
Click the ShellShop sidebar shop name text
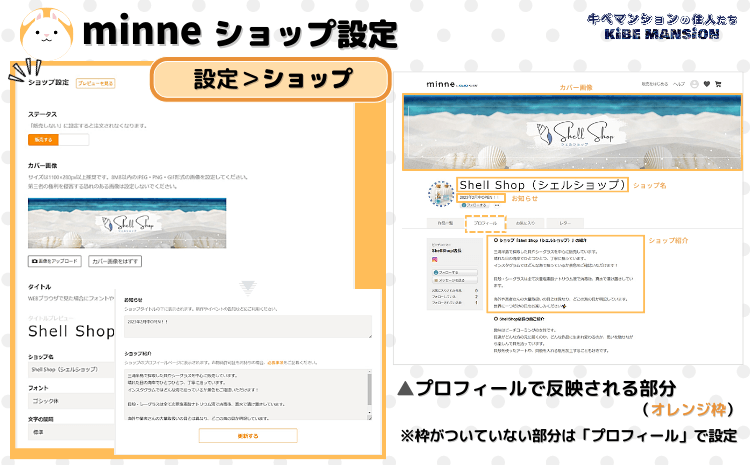[x=446, y=250]
